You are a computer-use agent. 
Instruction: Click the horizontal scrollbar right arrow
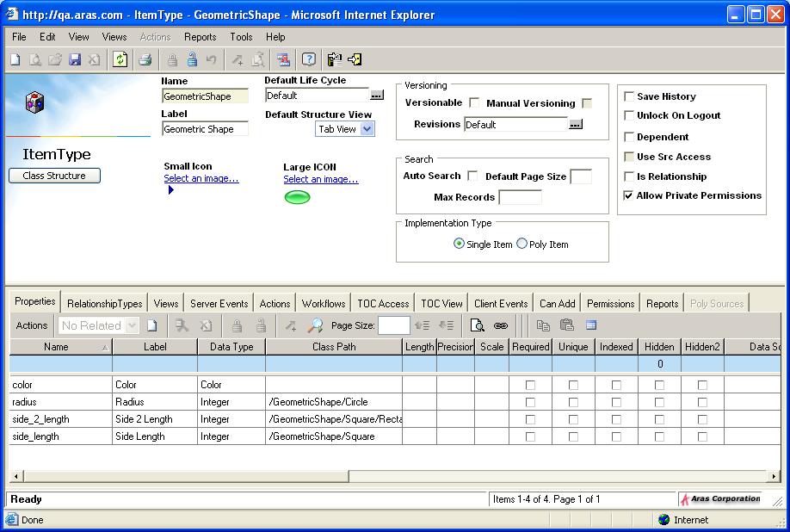pyautogui.click(x=774, y=476)
